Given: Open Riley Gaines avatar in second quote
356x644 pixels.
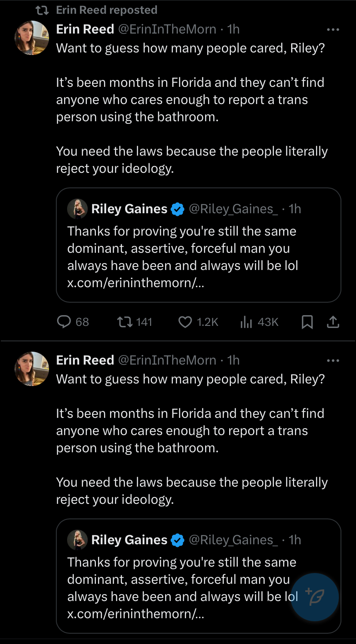Looking at the screenshot, I should pyautogui.click(x=78, y=540).
